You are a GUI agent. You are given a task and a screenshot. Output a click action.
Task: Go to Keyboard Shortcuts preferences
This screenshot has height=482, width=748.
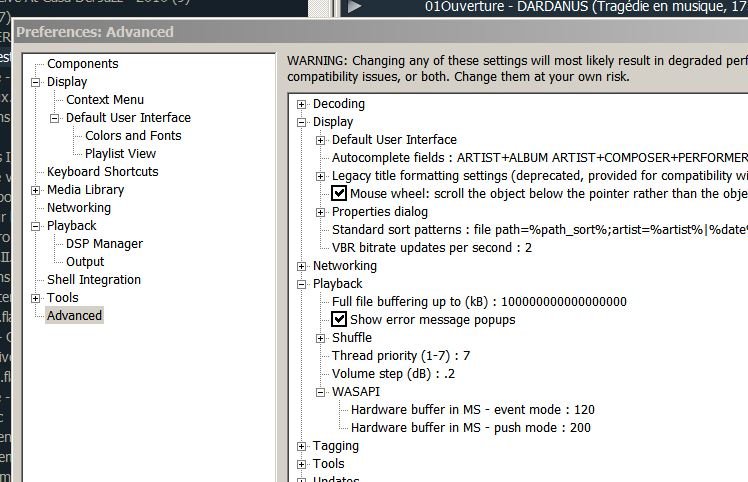tap(102, 172)
